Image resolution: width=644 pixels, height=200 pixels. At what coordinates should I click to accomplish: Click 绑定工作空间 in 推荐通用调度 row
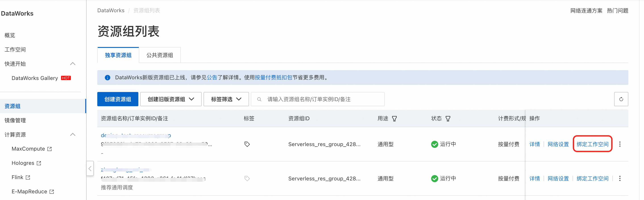click(592, 178)
